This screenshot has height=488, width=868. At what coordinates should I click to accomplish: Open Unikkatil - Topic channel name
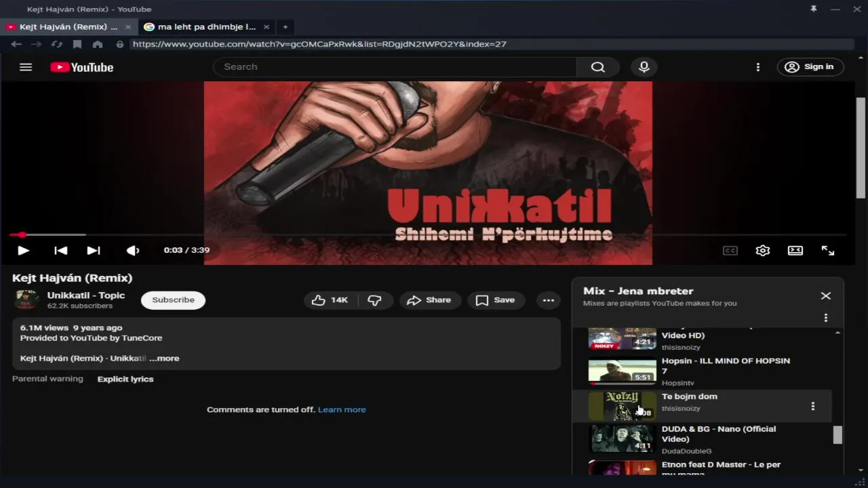tap(86, 295)
